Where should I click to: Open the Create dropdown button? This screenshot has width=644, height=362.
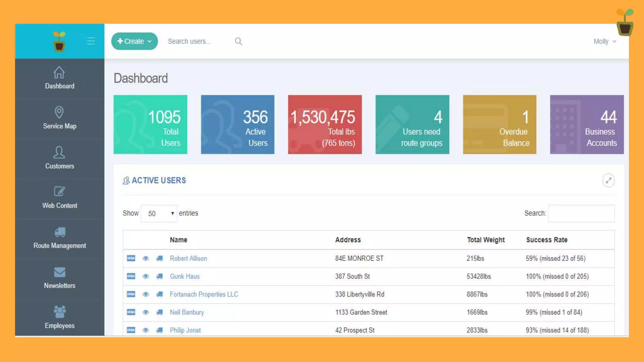point(135,41)
